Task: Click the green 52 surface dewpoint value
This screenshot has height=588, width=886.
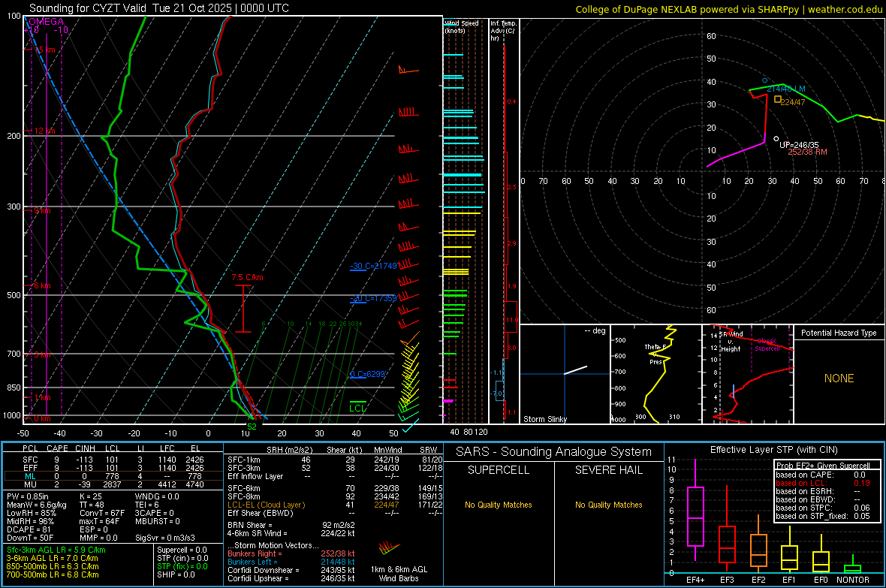Action: click(x=252, y=427)
